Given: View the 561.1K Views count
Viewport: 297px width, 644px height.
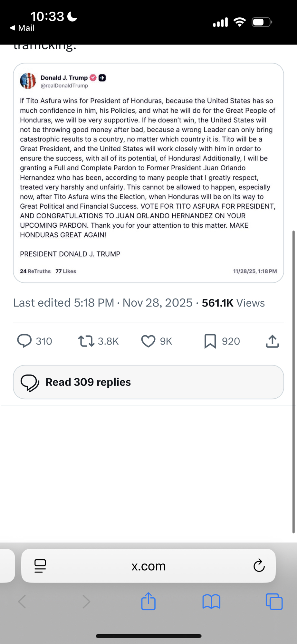Looking at the screenshot, I should [x=233, y=303].
